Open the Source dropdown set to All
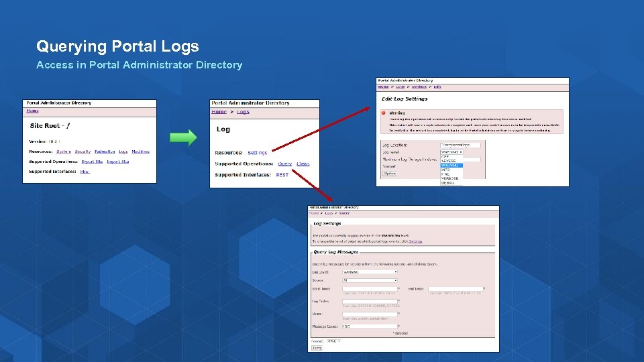 coord(370,280)
